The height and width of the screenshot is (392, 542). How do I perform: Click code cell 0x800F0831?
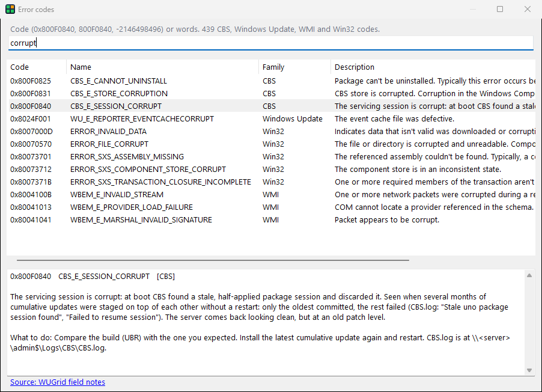31,94
